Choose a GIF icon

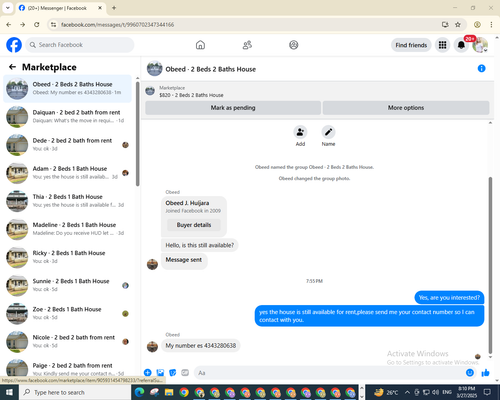click(185, 373)
